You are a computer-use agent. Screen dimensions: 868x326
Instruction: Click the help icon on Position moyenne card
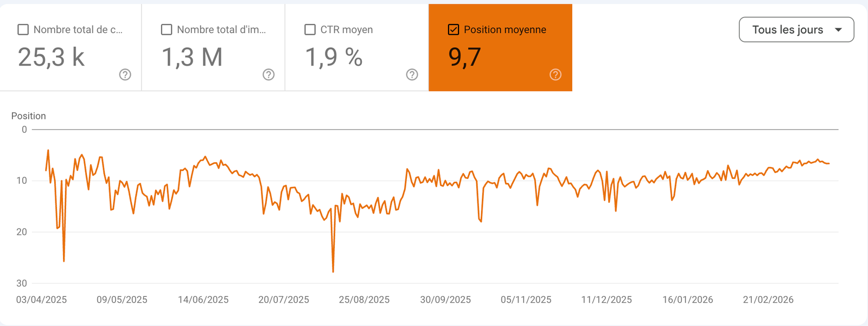coord(555,74)
